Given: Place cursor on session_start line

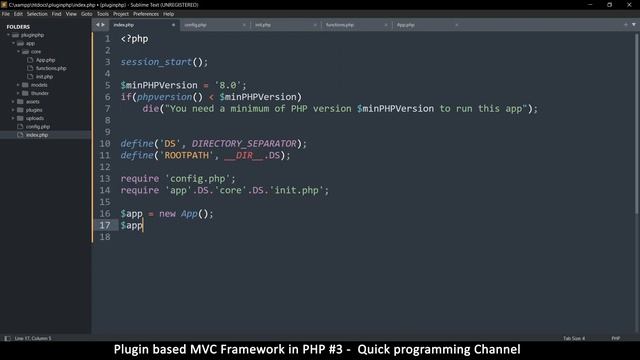Looking at the screenshot, I should pyautogui.click(x=164, y=62).
